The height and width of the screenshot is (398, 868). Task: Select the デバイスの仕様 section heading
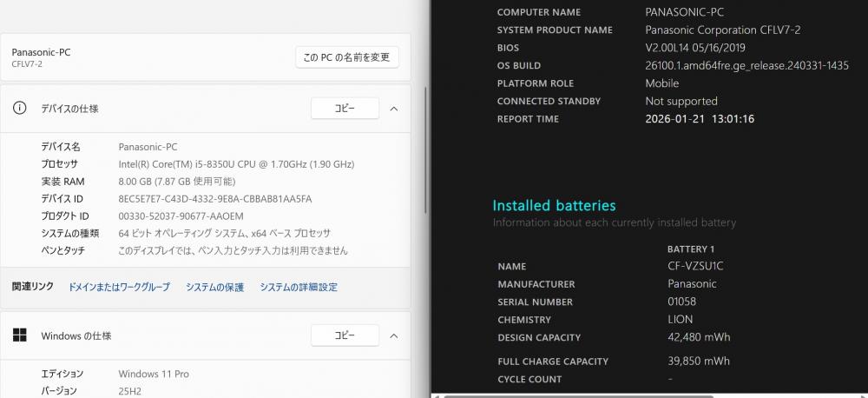pos(69,109)
